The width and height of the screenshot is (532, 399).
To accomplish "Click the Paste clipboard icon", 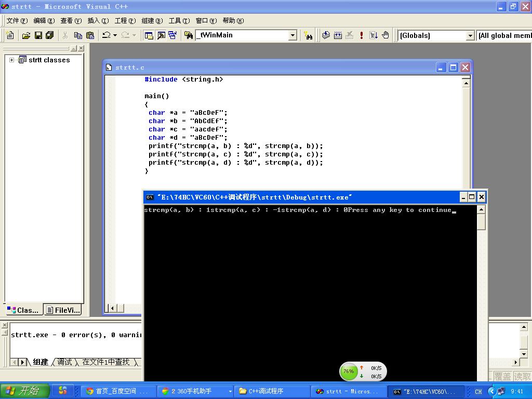I will [90, 35].
